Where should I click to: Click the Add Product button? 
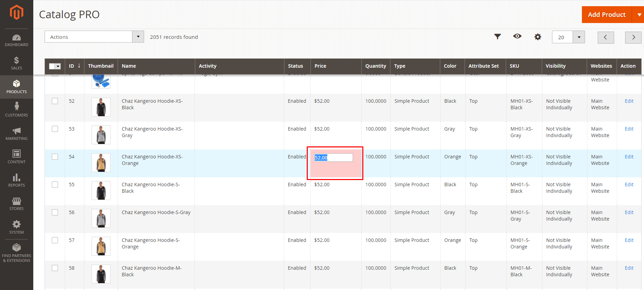[x=606, y=15]
